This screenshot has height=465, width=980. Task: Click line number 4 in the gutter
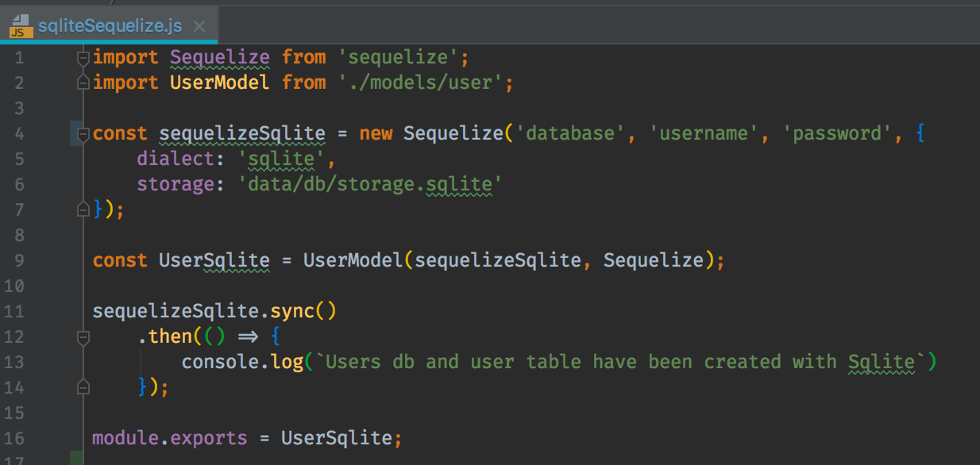click(19, 133)
